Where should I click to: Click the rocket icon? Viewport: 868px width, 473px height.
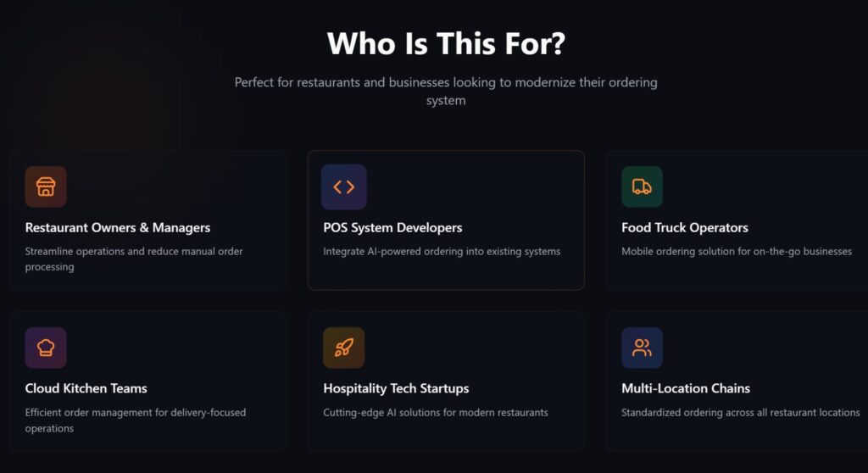[x=344, y=348]
